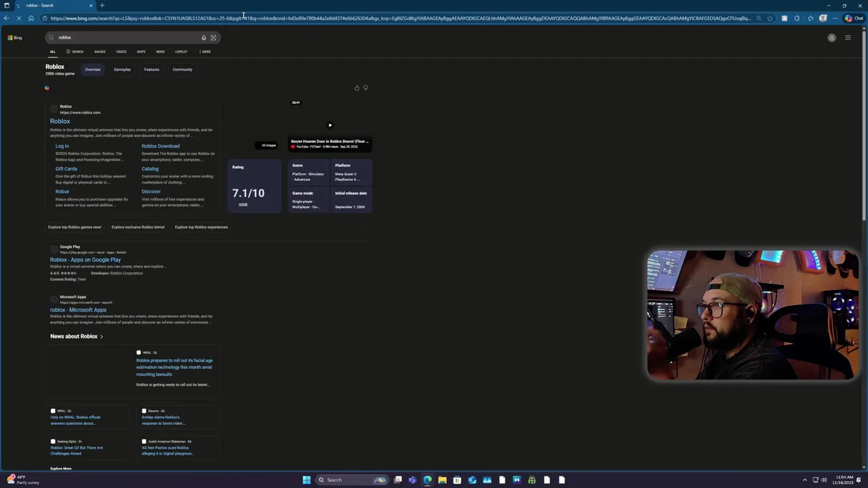Select the Overview pill

93,69
